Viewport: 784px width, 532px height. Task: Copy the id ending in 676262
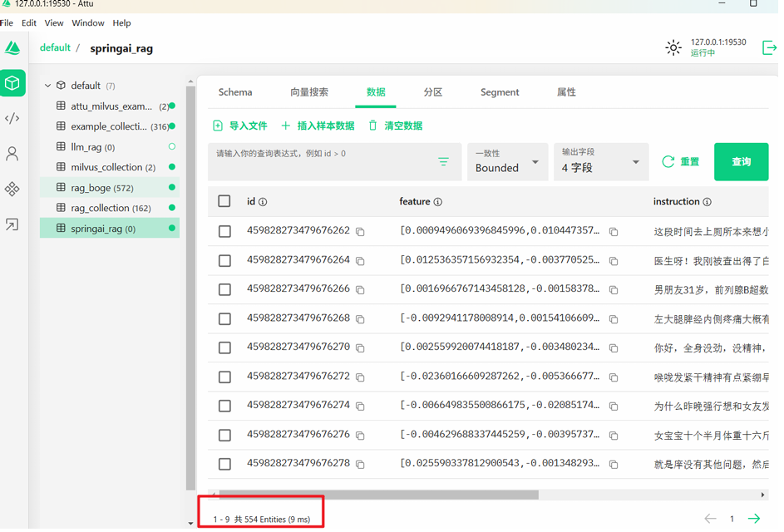pos(360,232)
